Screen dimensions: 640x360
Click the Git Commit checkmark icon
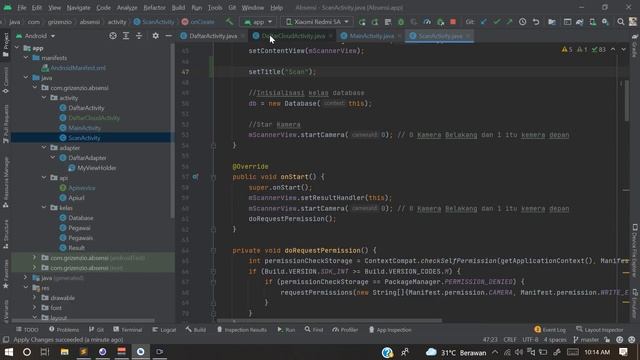click(x=497, y=22)
